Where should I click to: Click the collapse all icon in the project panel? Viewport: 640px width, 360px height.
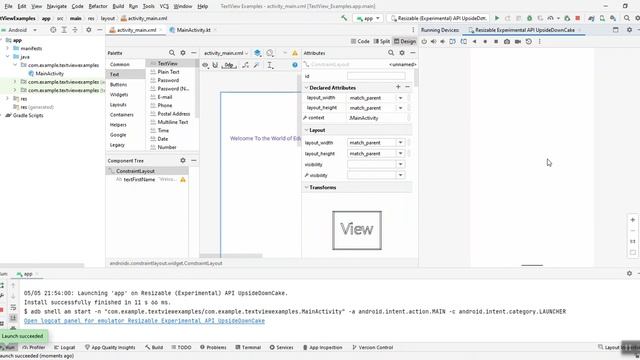pos(75,30)
